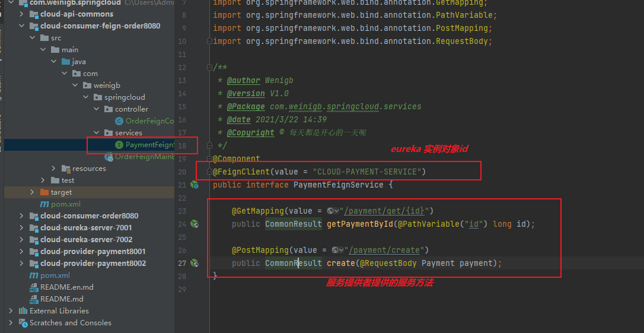The width and height of the screenshot is (644, 333).
Task: Collapse the main folder arrow
Action: 43,50
